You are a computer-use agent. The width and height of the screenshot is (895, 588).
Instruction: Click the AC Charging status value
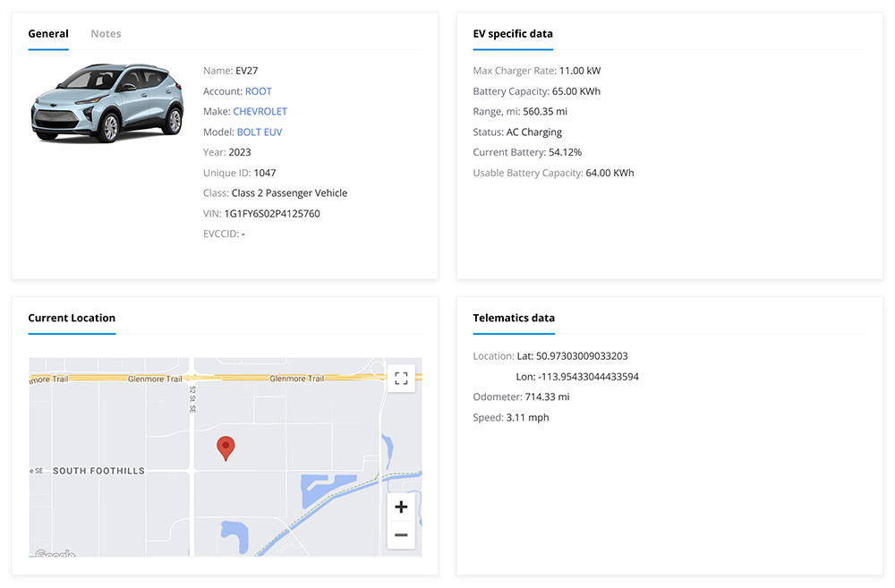coord(533,132)
